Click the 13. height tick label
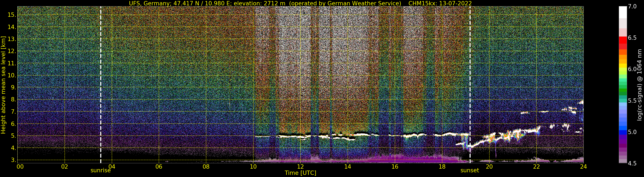The width and height of the screenshot is (644, 177). point(12,39)
